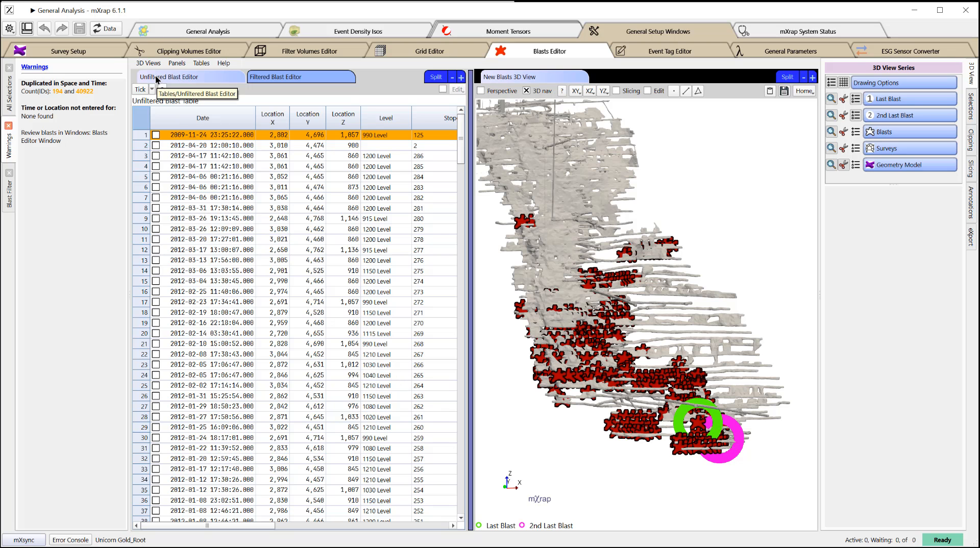Click scissors clip icon for Blasts series
Screen dimensions: 980x548
843,132
